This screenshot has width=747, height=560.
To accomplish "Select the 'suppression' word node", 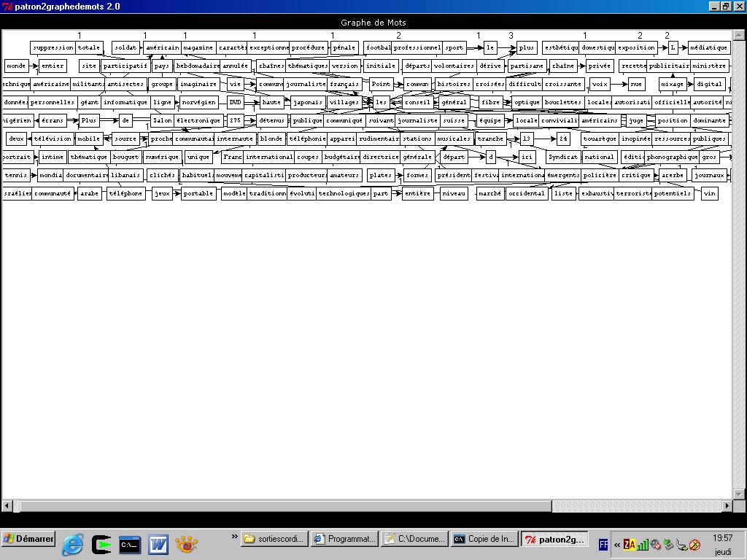I will pos(53,47).
